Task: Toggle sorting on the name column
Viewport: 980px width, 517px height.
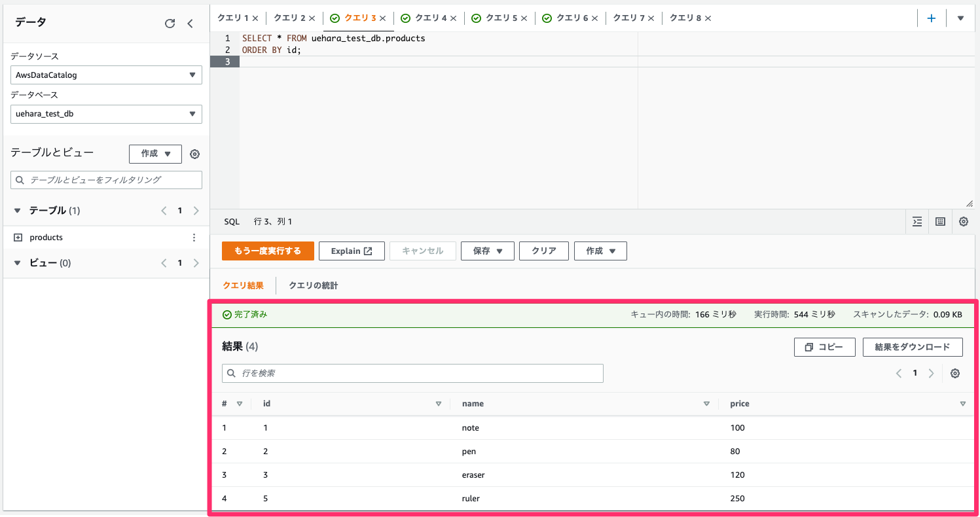Action: pyautogui.click(x=706, y=404)
